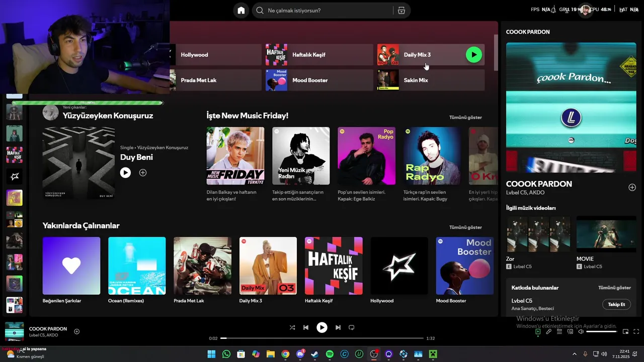Skip to previous track
Viewport: 644px width, 362px height.
(305, 327)
